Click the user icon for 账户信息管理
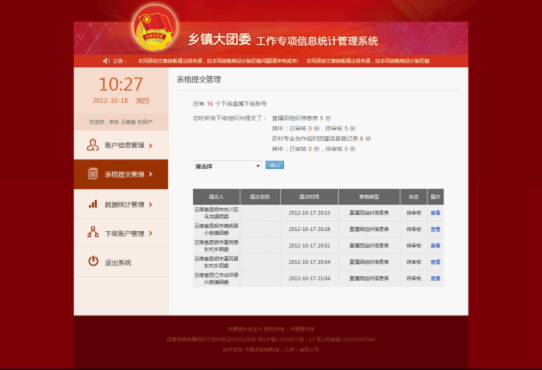This screenshot has width=542, height=370. [93, 145]
